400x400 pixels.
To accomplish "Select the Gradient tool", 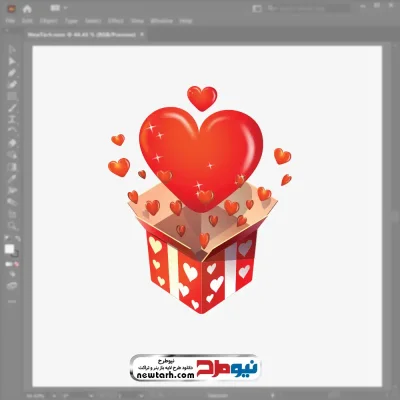I will [x=12, y=167].
